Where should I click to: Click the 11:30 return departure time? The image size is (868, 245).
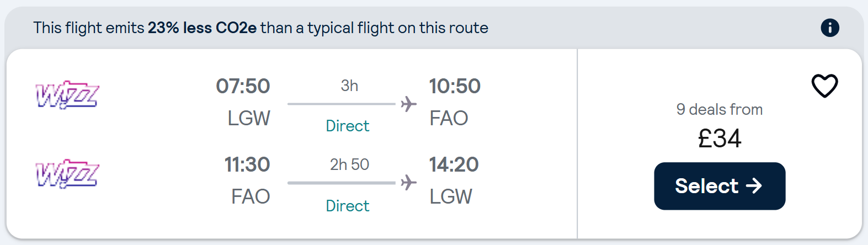[247, 164]
